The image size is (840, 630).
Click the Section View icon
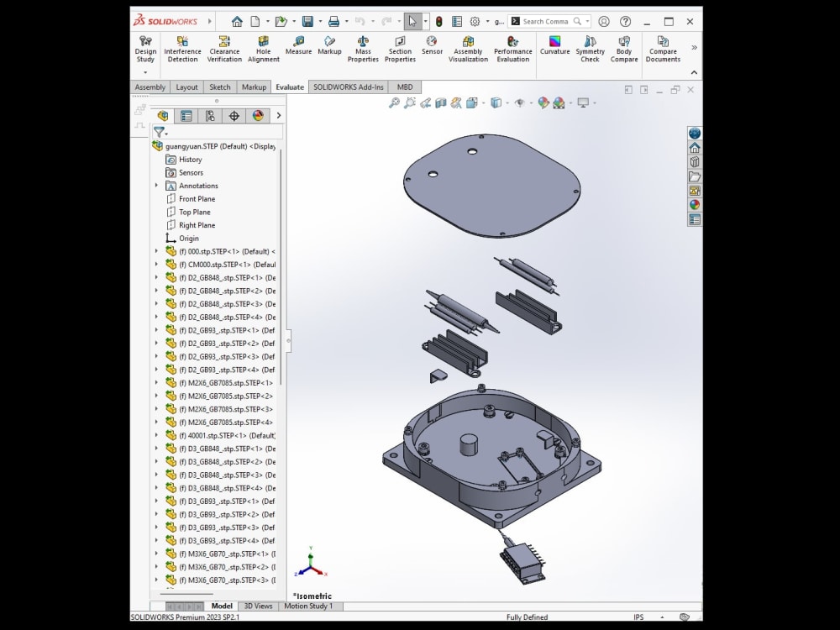[441, 102]
